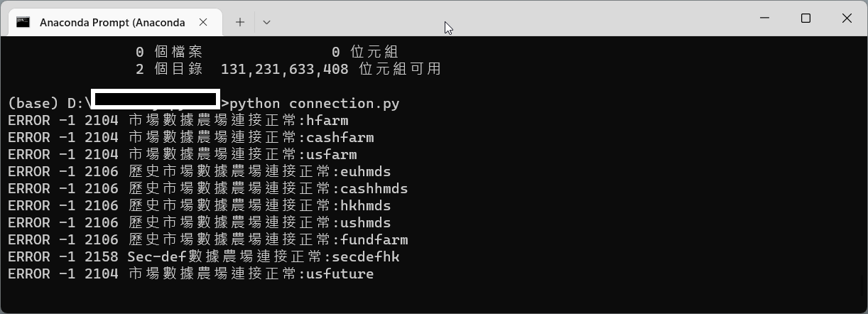Click the error line ending with cashfarm
This screenshot has height=314, width=868.
tap(191, 137)
